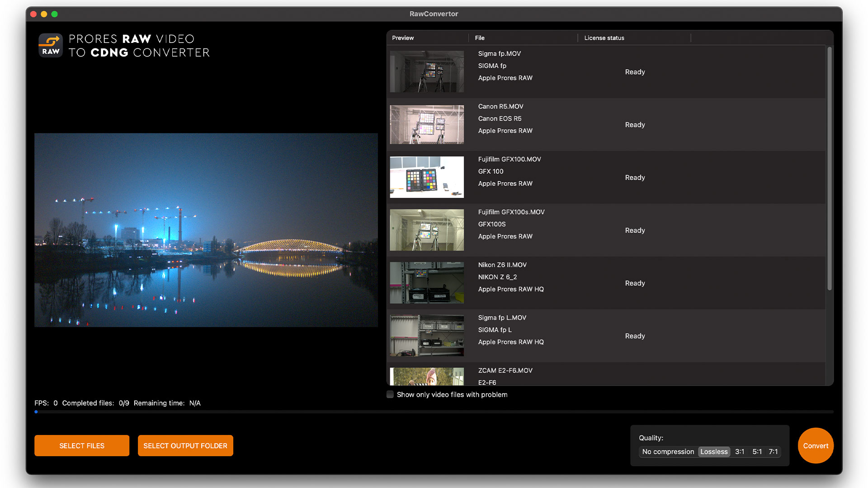Enable Show only video files with problem
Viewport: 868px width, 488px height.
click(x=390, y=394)
